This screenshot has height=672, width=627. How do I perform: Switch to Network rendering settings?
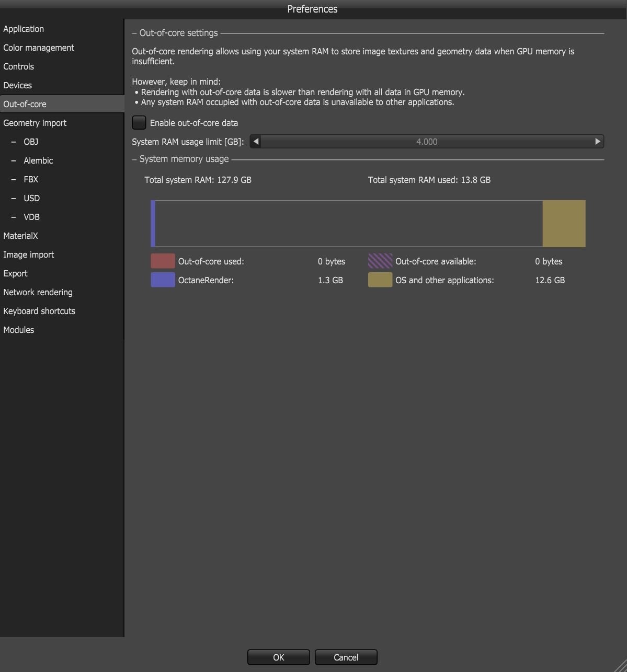tap(38, 292)
